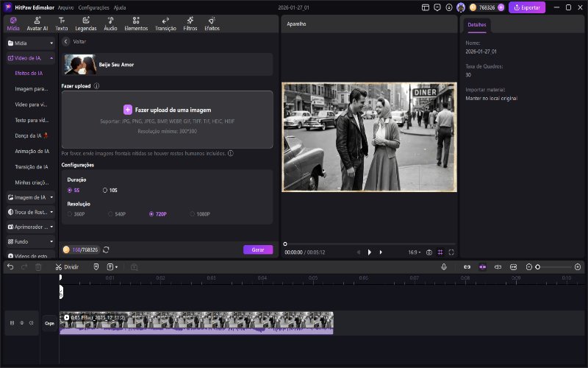Click the undo arrow in timeline toolbar
The width and height of the screenshot is (588, 368).
click(x=10, y=266)
